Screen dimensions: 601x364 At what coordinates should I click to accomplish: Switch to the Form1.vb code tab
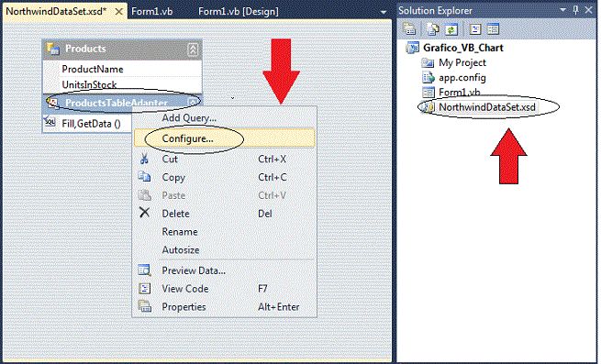[151, 12]
